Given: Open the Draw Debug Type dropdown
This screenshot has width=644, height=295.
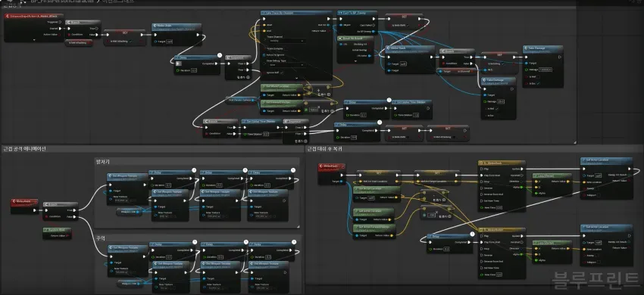Looking at the screenshot, I should pos(286,65).
